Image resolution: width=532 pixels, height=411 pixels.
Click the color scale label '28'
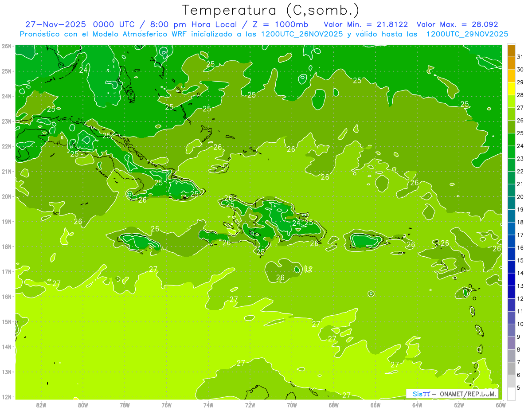[x=520, y=95]
